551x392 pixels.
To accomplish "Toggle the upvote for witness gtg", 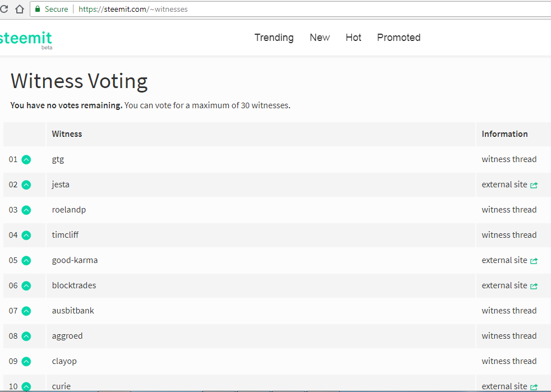I will pos(26,159).
